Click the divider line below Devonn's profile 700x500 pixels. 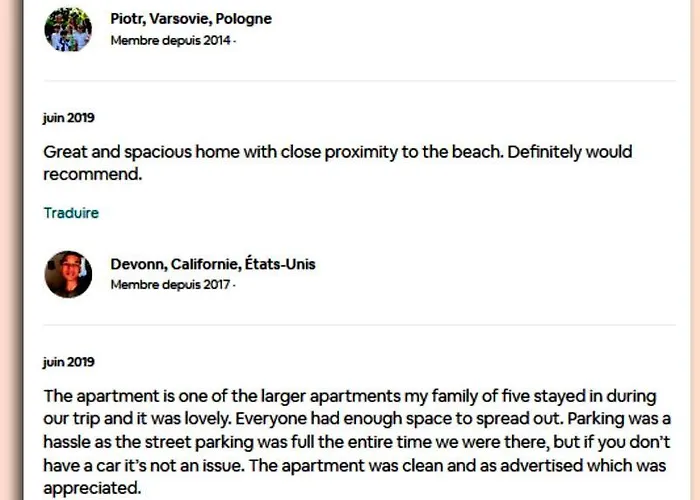[360, 325]
